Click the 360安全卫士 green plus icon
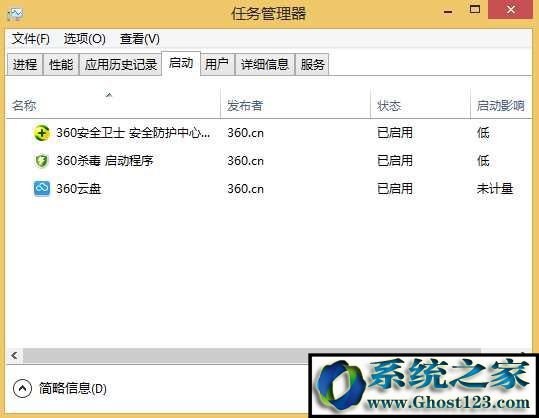 [x=42, y=133]
